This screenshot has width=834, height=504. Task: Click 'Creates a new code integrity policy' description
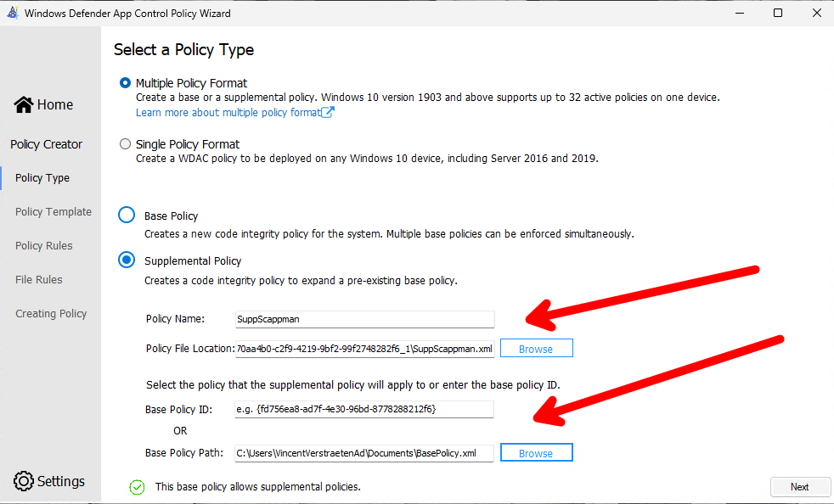click(x=389, y=234)
